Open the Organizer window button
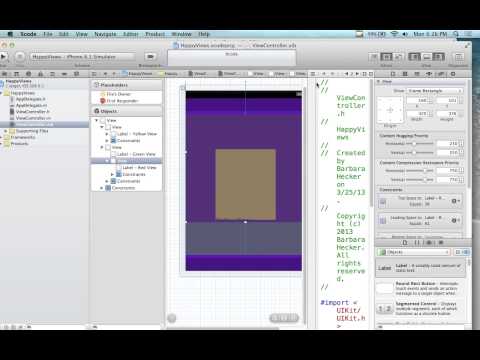 coord(459,57)
